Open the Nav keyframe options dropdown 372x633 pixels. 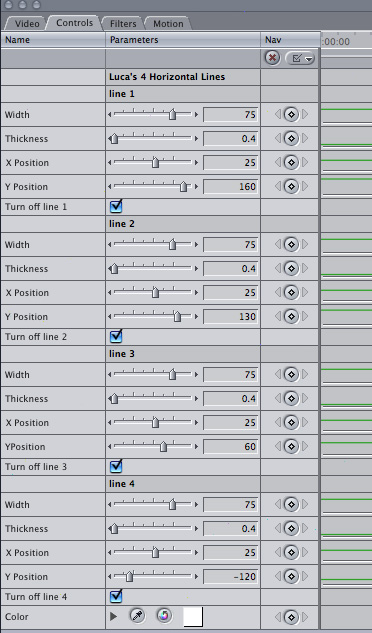[300, 59]
